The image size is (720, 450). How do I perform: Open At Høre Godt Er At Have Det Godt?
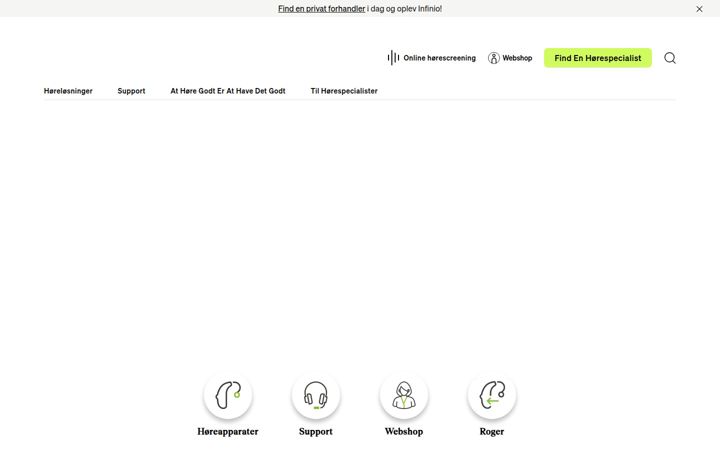tap(228, 91)
